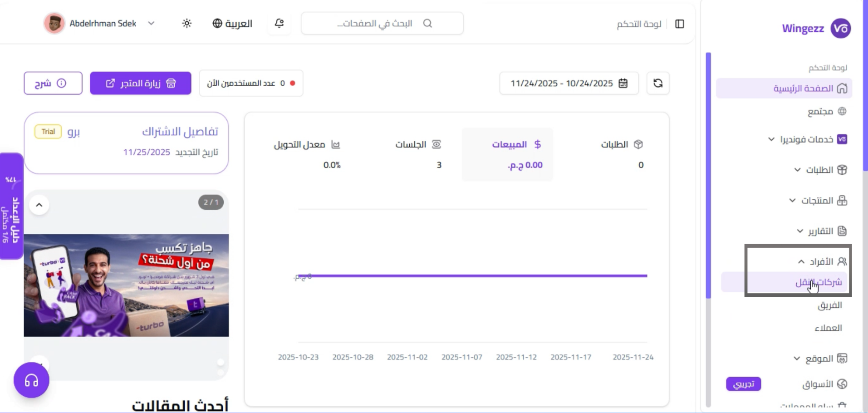
Task: Click the زيارة المتجر visit store button
Action: pos(141,84)
